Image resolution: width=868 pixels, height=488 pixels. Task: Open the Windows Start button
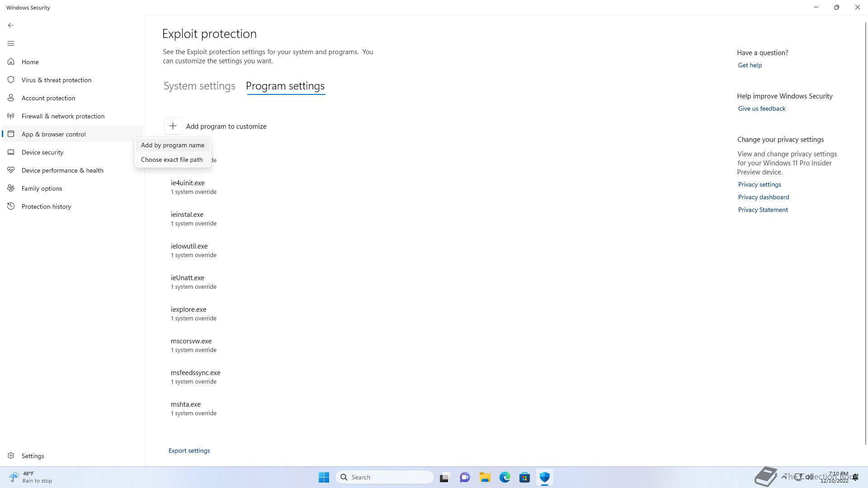(324, 477)
